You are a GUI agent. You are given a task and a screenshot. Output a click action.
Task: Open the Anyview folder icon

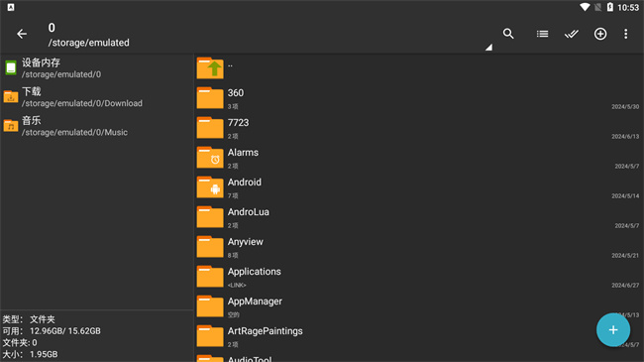pos(210,247)
